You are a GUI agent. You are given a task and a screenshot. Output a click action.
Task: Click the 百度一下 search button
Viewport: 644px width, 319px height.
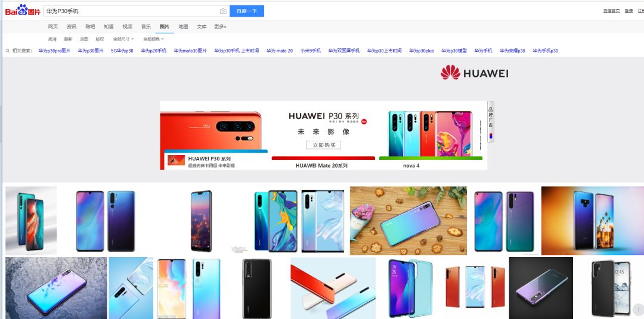[247, 11]
